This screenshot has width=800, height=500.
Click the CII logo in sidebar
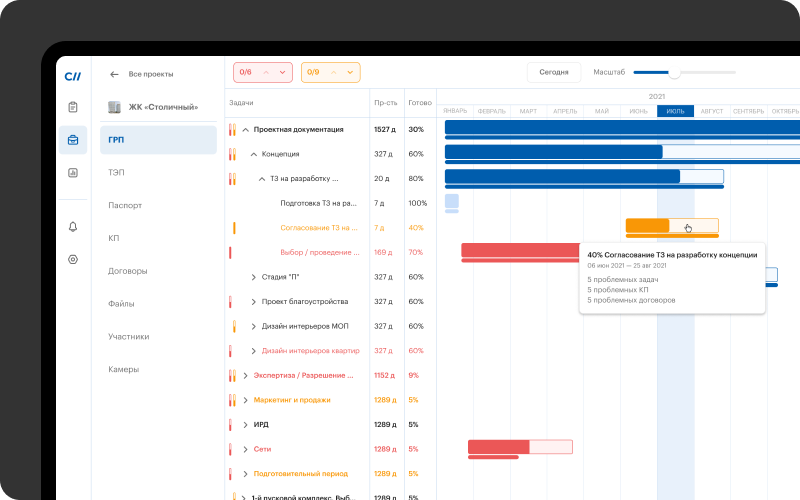pos(72,77)
